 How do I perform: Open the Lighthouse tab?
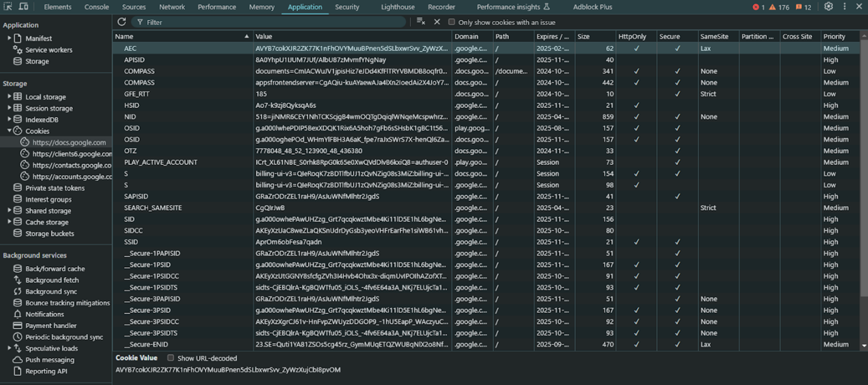coord(398,7)
